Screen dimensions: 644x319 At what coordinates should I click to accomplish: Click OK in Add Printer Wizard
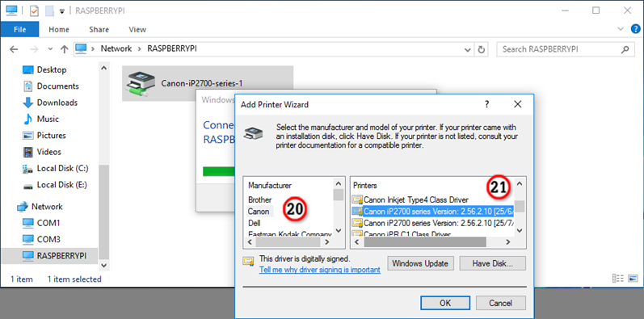445,304
